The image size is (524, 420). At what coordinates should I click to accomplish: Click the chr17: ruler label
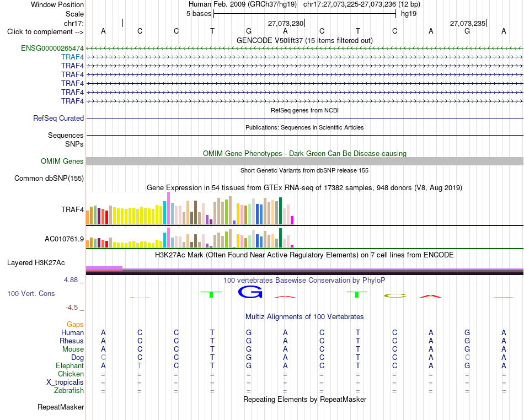(74, 23)
